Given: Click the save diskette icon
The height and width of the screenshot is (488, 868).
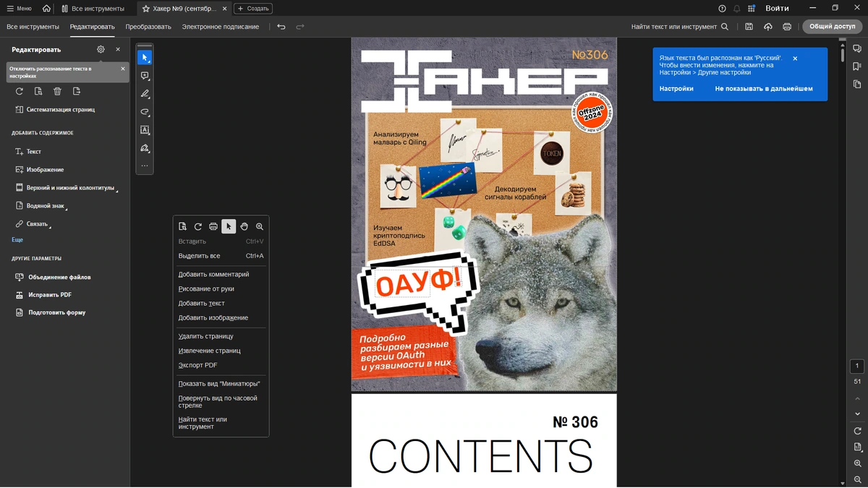Looking at the screenshot, I should [749, 27].
